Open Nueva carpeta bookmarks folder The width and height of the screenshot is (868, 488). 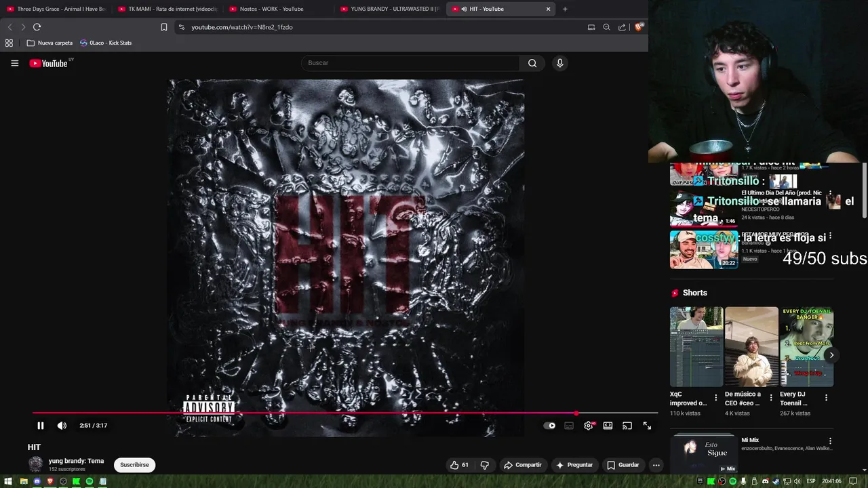tap(50, 43)
